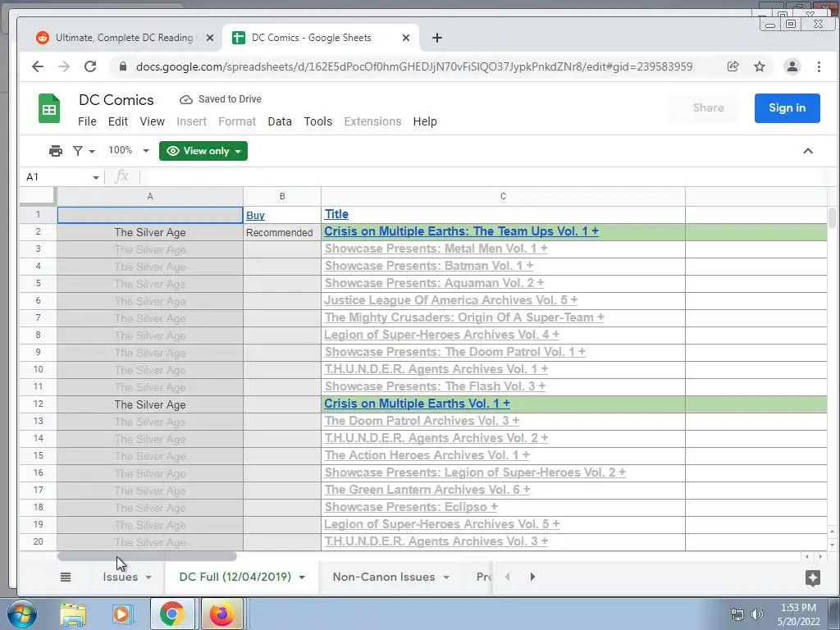This screenshot has height=630, width=840.
Task: Open a new browser tab
Action: [437, 38]
